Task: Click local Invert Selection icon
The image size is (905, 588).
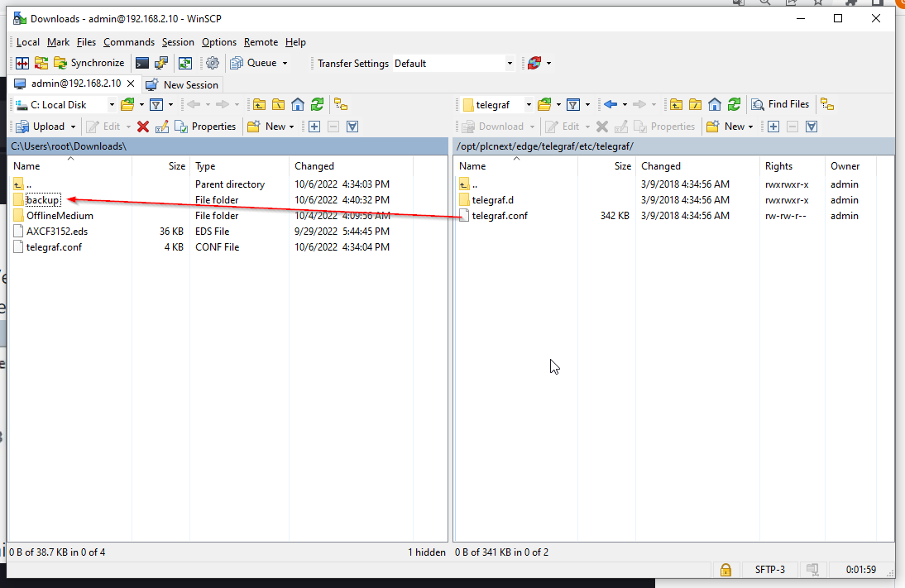Action: [x=352, y=127]
